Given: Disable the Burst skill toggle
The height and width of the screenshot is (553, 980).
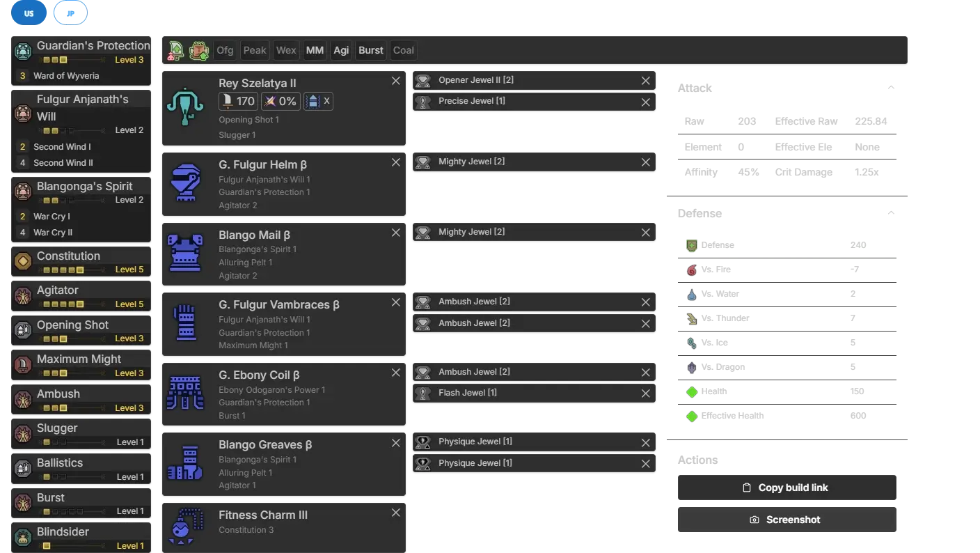Looking at the screenshot, I should [x=370, y=50].
